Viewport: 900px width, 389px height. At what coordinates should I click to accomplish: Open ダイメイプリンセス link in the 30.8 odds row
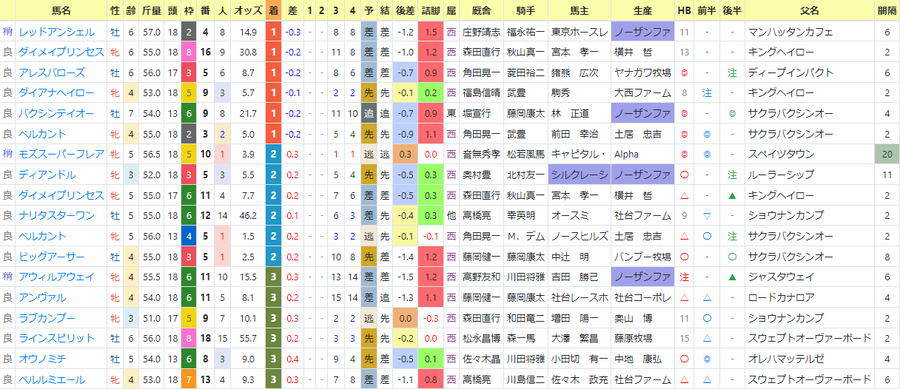pos(61,52)
